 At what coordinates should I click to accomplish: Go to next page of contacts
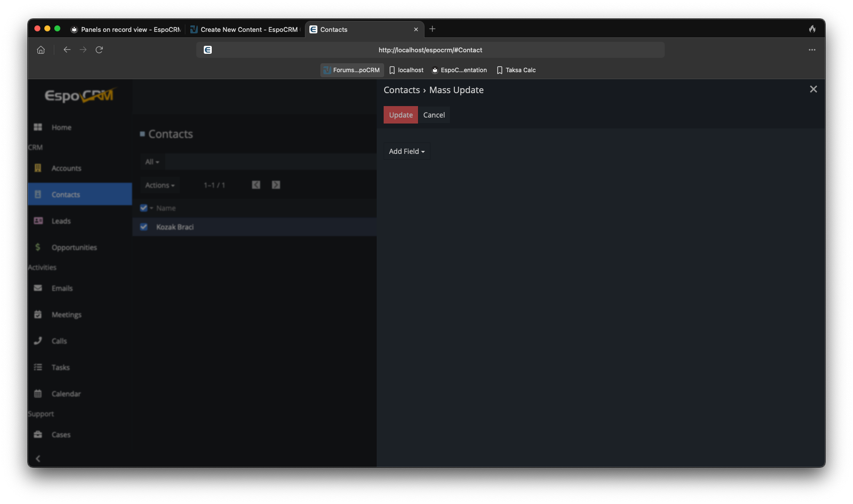click(276, 185)
